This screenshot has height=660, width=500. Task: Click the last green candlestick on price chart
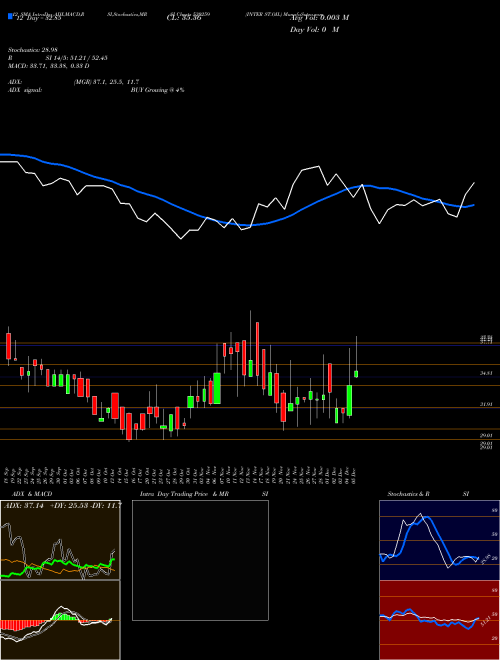(x=356, y=374)
